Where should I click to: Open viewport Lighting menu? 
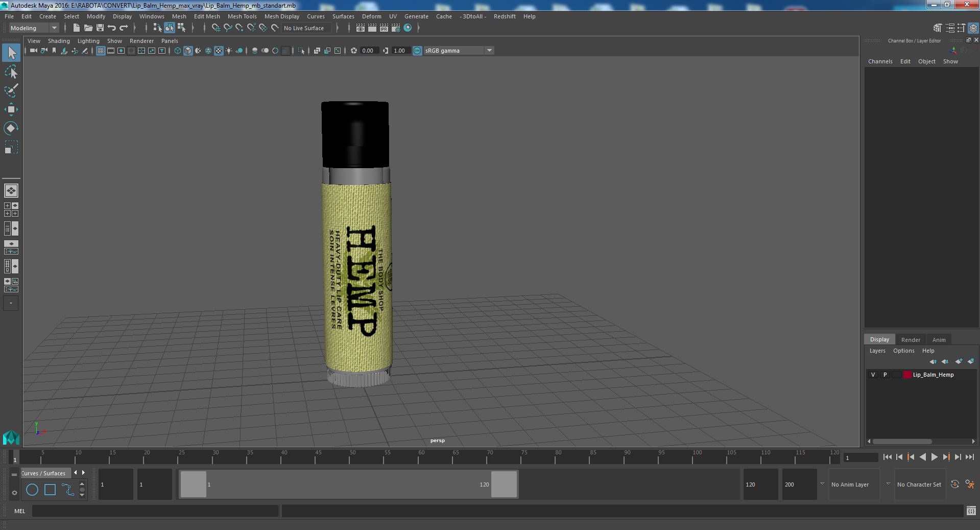point(88,41)
